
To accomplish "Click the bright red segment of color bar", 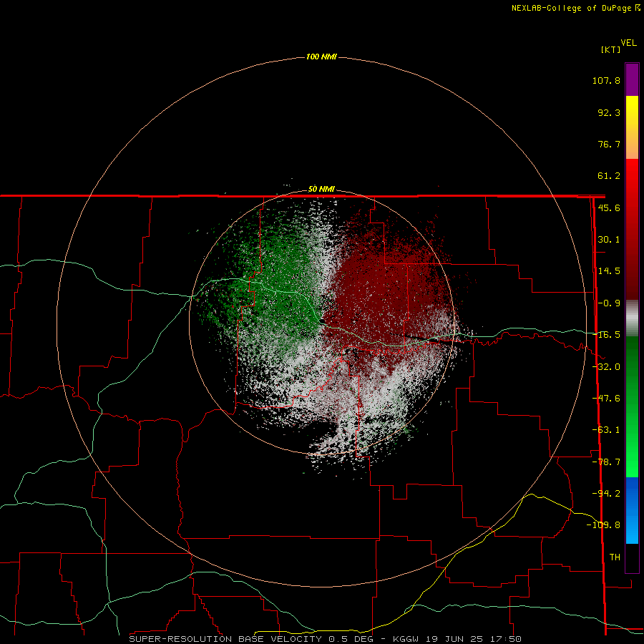I will pyautogui.click(x=632, y=229).
